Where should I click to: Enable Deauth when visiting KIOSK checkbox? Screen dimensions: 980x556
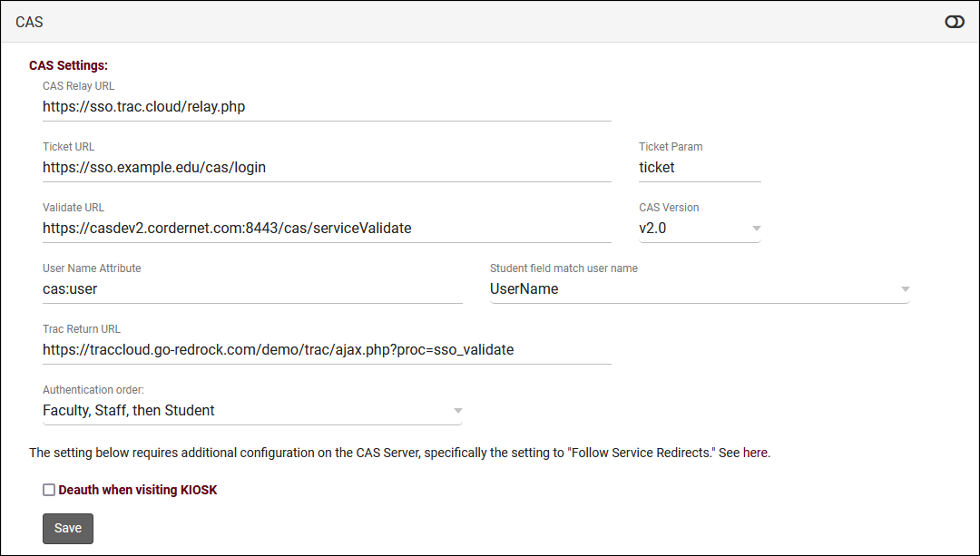(x=49, y=490)
